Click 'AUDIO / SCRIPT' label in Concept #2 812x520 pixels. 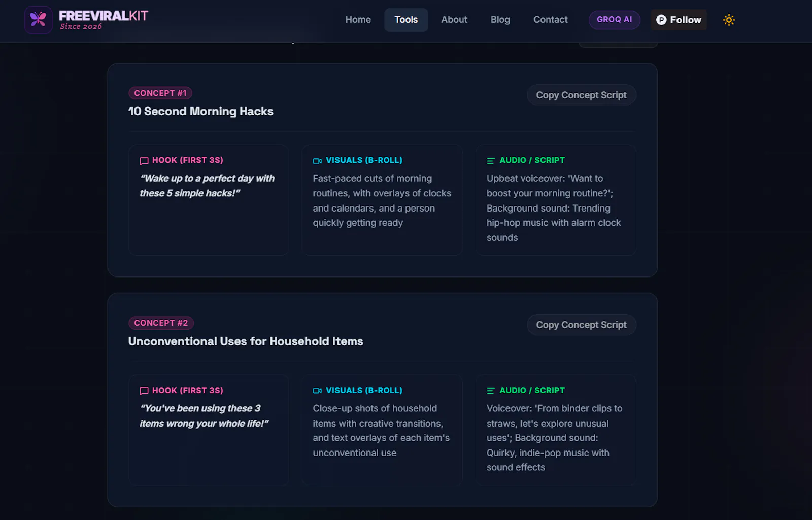pyautogui.click(x=532, y=390)
